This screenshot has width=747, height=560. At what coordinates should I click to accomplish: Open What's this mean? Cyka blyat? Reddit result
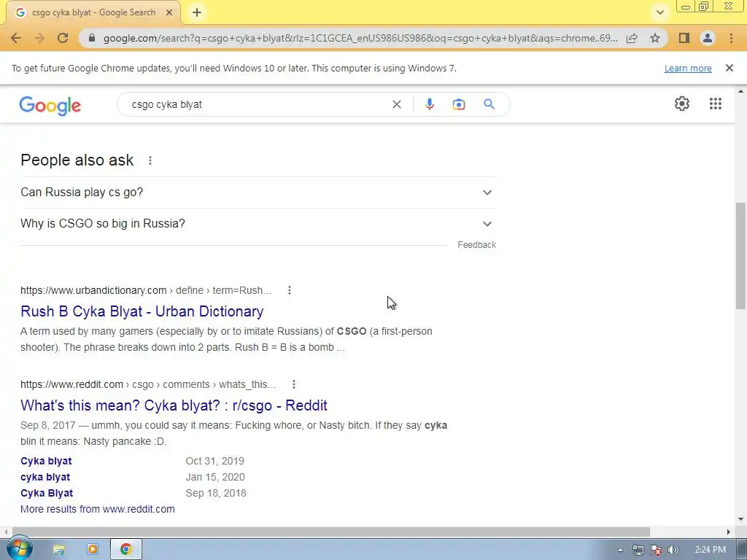(174, 405)
